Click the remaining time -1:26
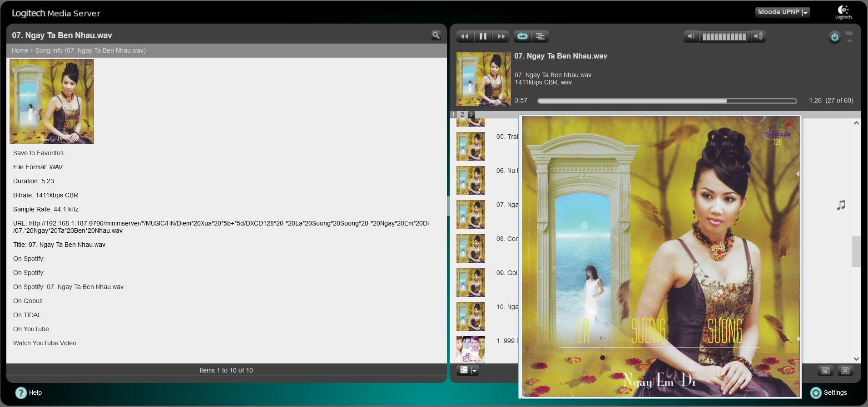 tap(814, 101)
